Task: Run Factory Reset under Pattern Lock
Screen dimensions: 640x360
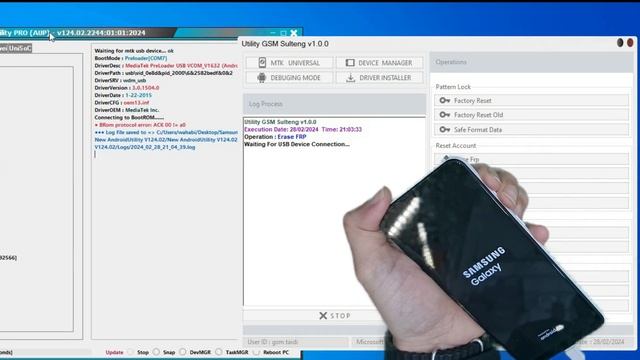Action: (531, 100)
